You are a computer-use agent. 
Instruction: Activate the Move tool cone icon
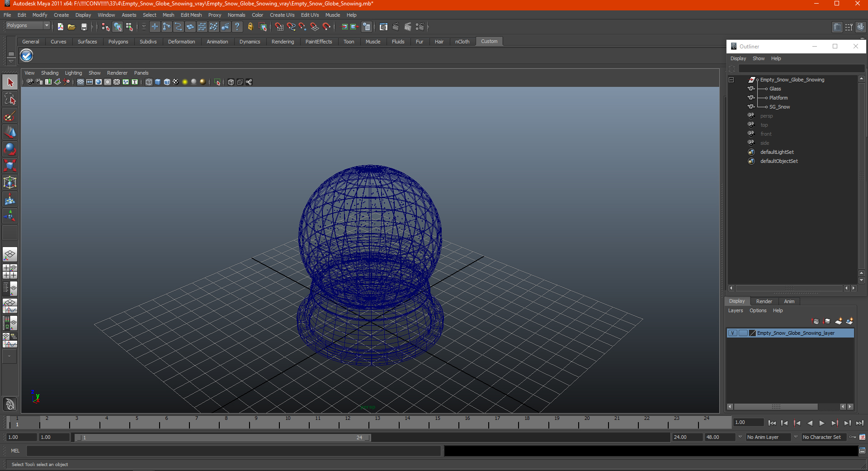pos(10,132)
